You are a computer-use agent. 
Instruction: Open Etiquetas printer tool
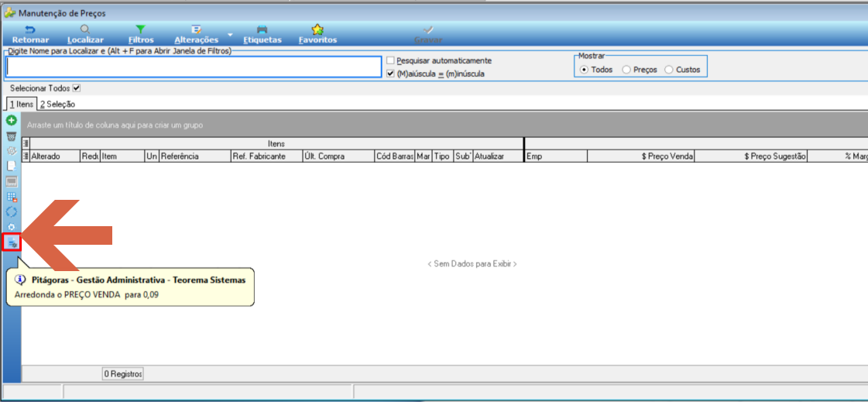click(262, 34)
